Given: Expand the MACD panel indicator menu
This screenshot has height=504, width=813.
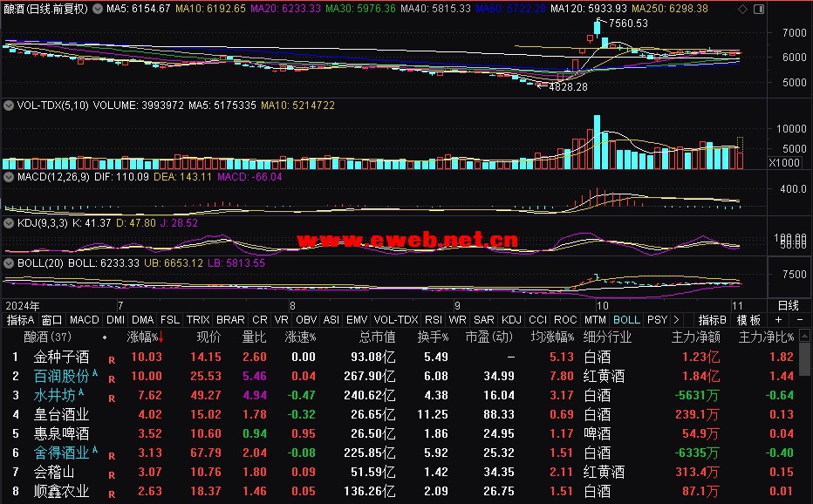Looking at the screenshot, I should 9,177.
